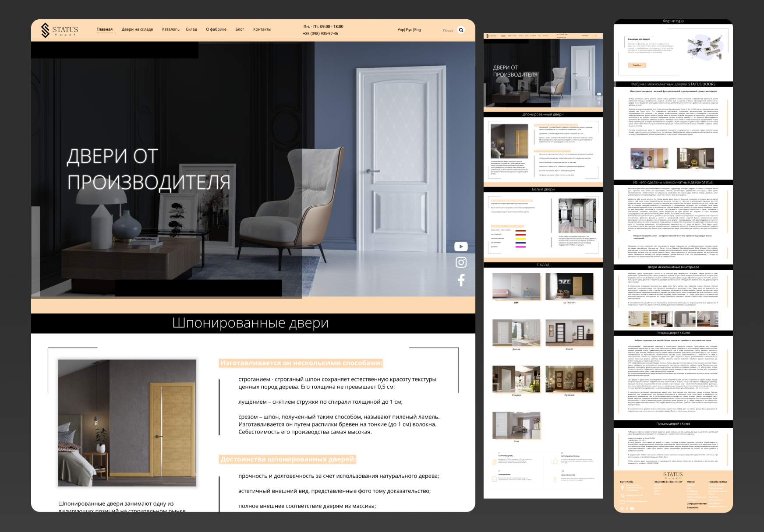Click the phone number +38 (098) 935-97-46
This screenshot has height=532, width=764.
pyautogui.click(x=320, y=33)
